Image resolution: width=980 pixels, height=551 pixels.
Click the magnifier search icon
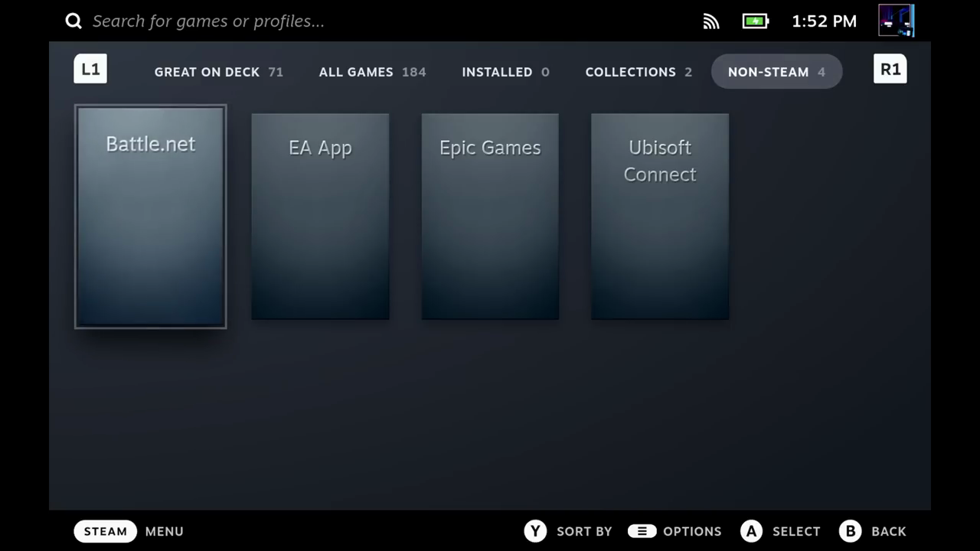tap(73, 21)
